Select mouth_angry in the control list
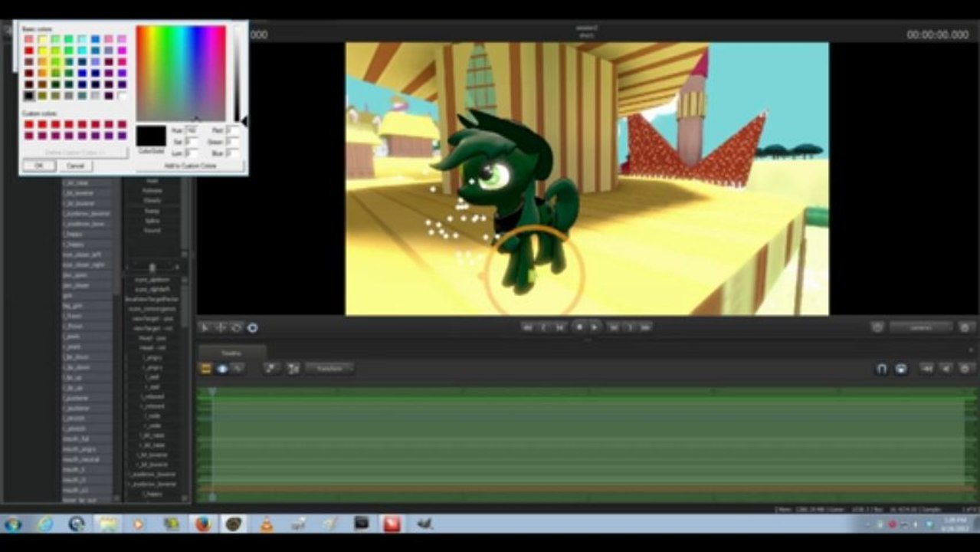Image resolution: width=980 pixels, height=552 pixels. coord(87,449)
